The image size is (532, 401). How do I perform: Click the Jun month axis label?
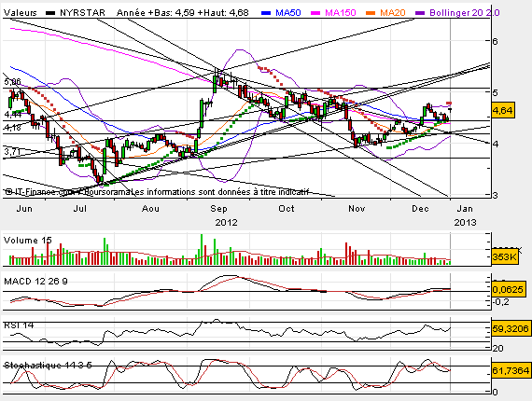(x=24, y=209)
